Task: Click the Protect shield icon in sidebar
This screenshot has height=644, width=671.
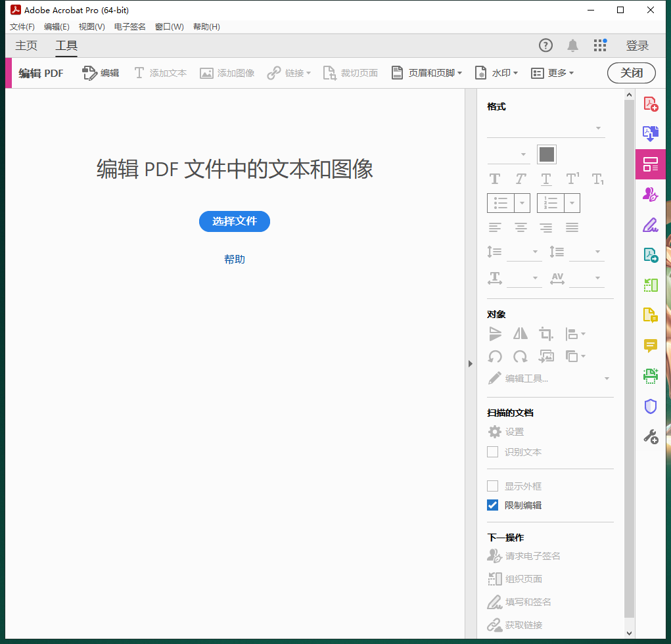Action: pos(650,406)
